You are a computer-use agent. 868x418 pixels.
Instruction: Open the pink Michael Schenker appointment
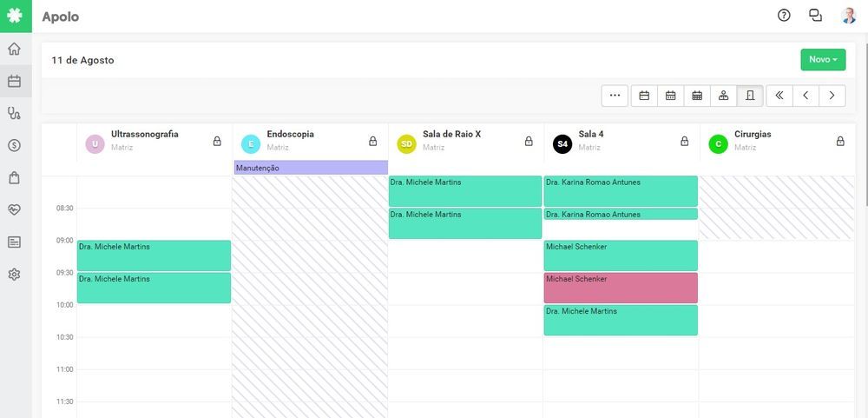pyautogui.click(x=621, y=289)
